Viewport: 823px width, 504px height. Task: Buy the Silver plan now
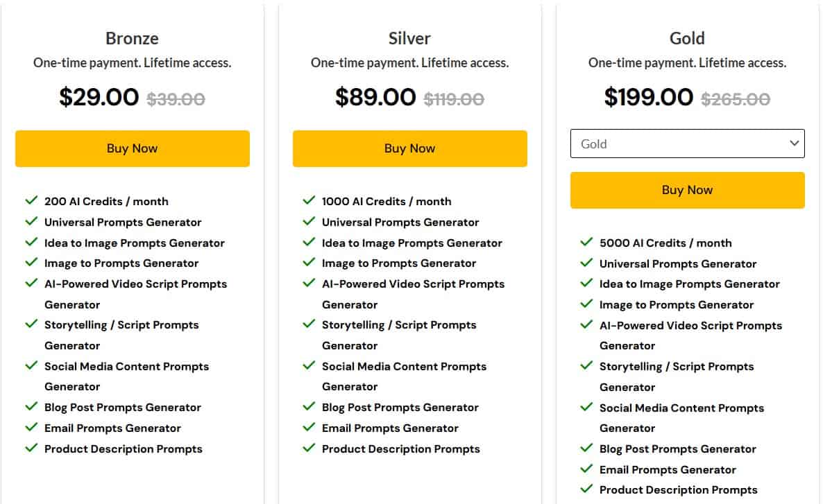[409, 148]
